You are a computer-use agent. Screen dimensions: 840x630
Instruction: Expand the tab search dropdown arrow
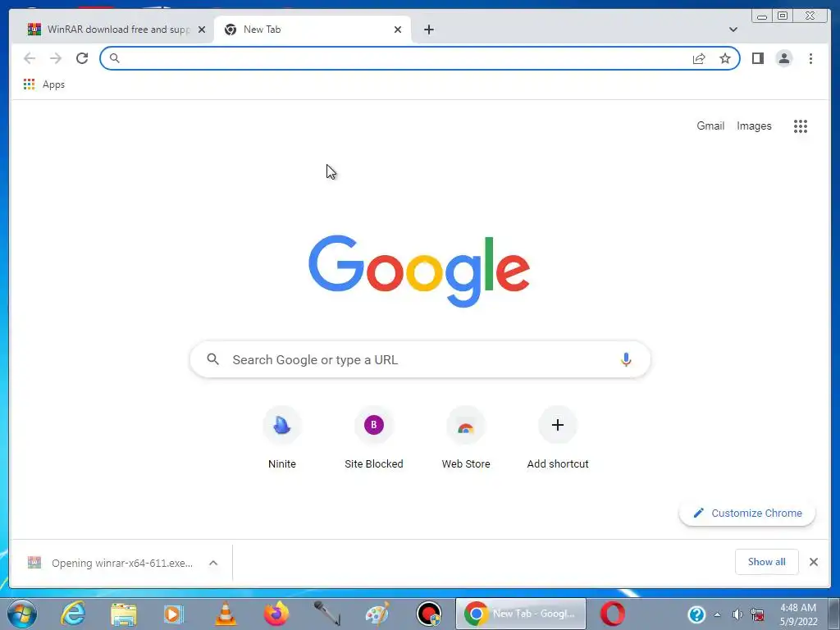[733, 30]
